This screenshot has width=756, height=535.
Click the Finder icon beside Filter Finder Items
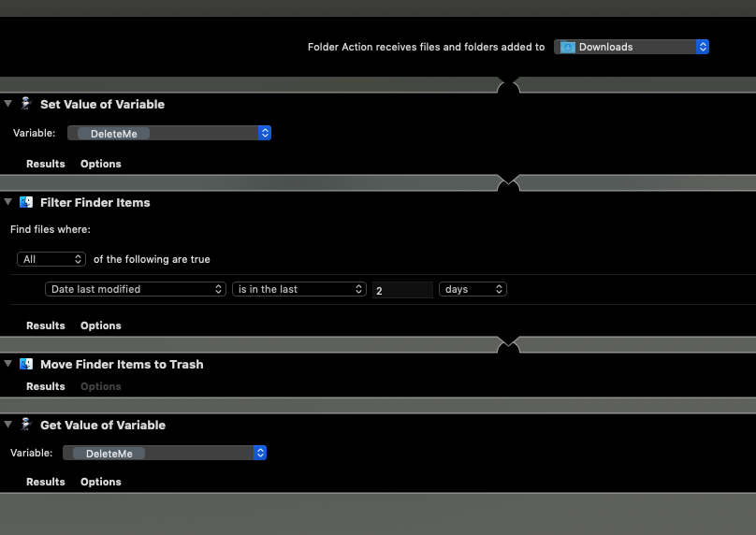(26, 202)
